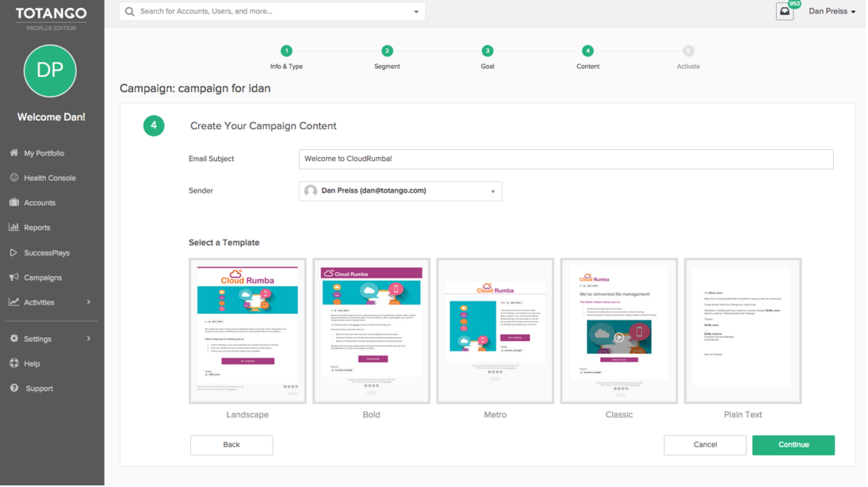
Task: Expand the Settings submenu arrow
Action: [89, 339]
